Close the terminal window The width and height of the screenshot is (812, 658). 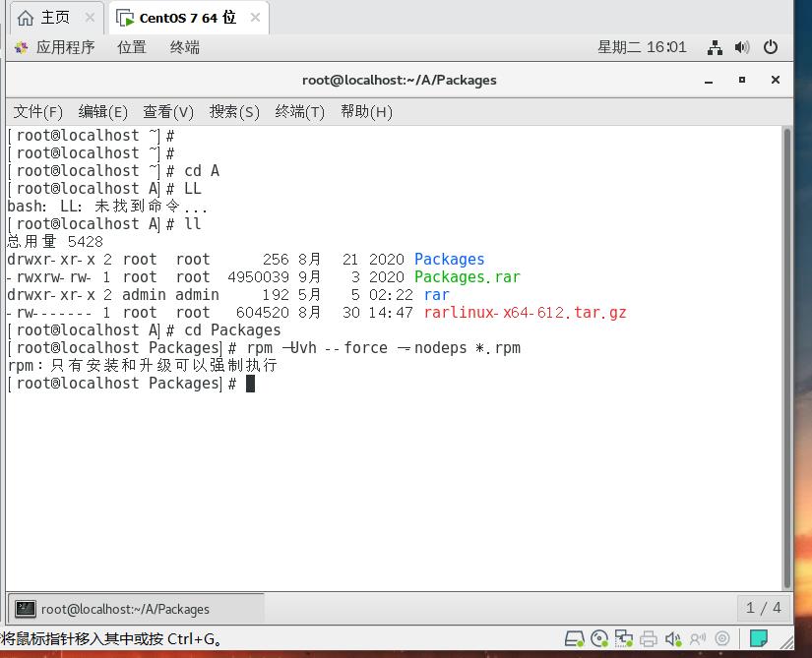click(776, 80)
